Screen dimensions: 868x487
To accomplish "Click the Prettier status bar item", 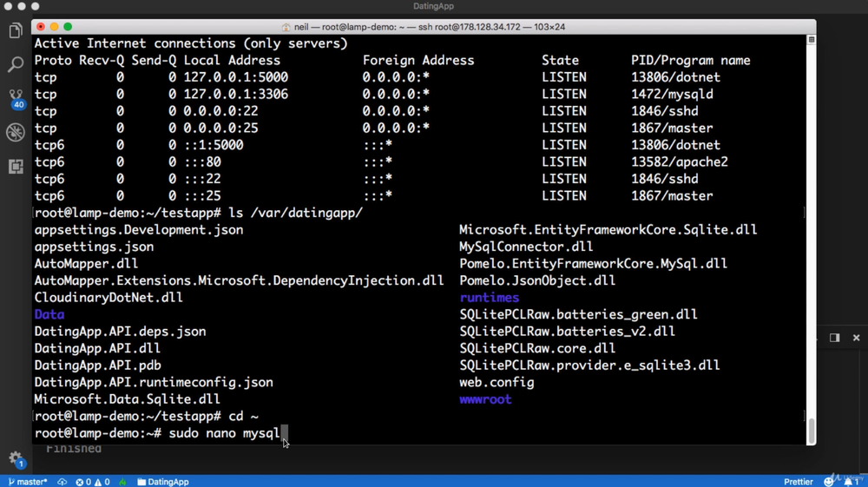I will pyautogui.click(x=799, y=482).
